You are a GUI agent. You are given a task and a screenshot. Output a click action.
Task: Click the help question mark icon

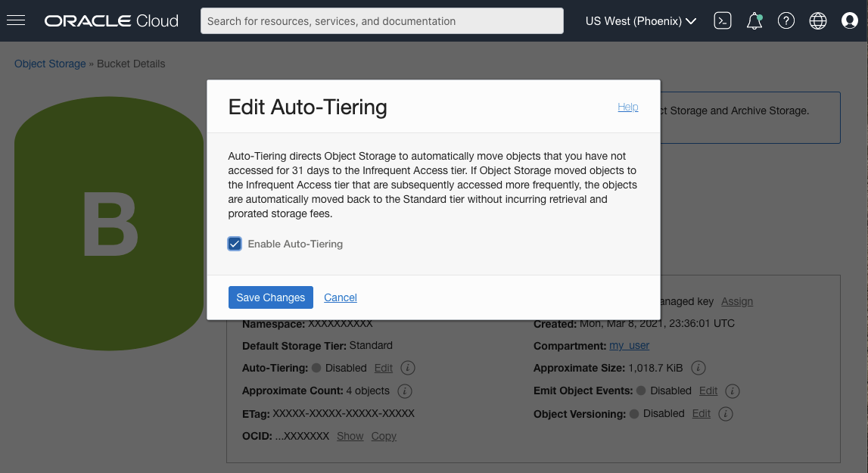tap(786, 21)
